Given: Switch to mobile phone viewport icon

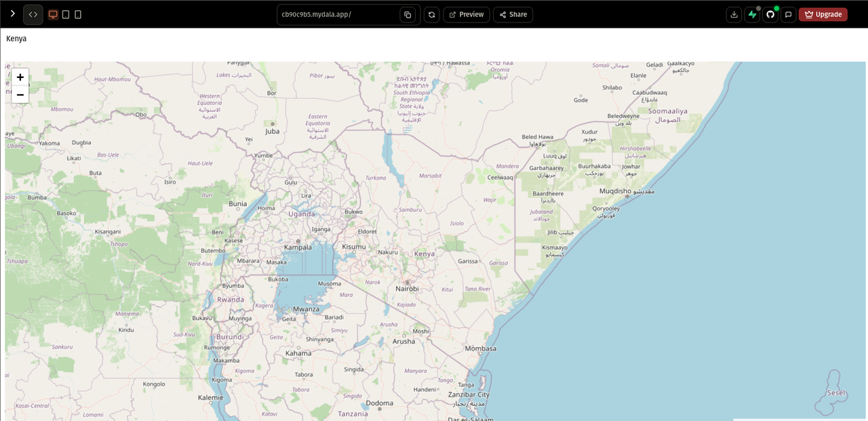Looking at the screenshot, I should click(78, 14).
